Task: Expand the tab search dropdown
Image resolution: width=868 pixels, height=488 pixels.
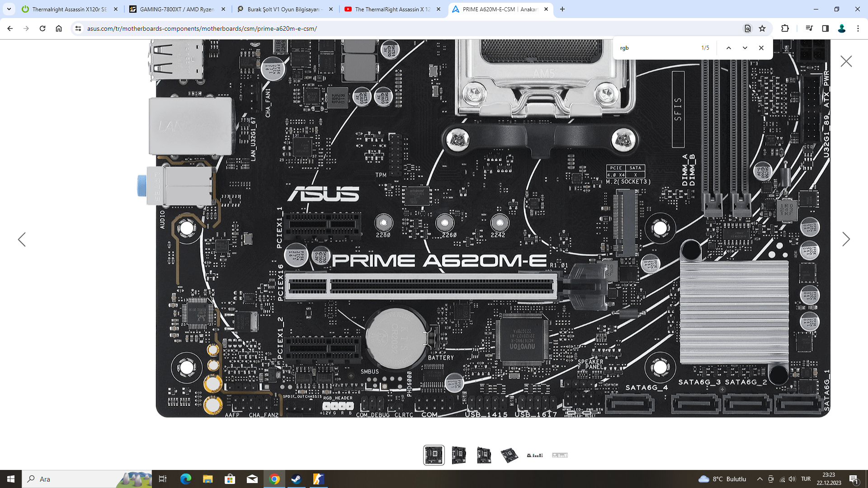Action: pos(9,9)
